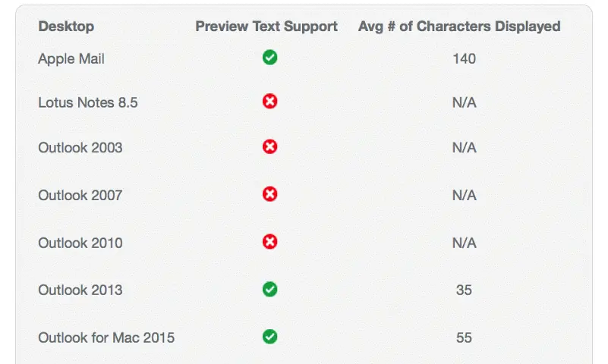Image resolution: width=608 pixels, height=364 pixels.
Task: Click the Apple Mail row label
Action: point(71,59)
